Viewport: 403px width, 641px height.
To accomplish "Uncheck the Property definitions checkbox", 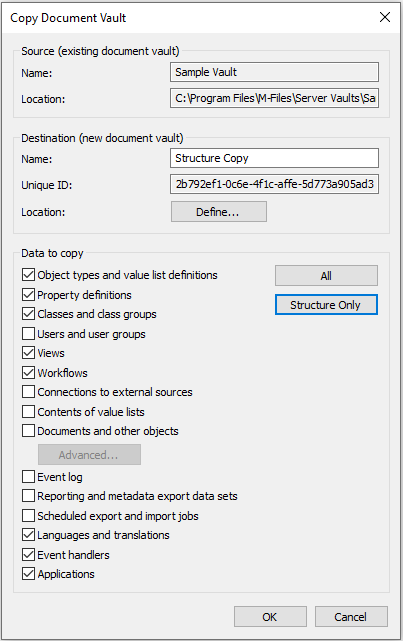I will pos(28,295).
